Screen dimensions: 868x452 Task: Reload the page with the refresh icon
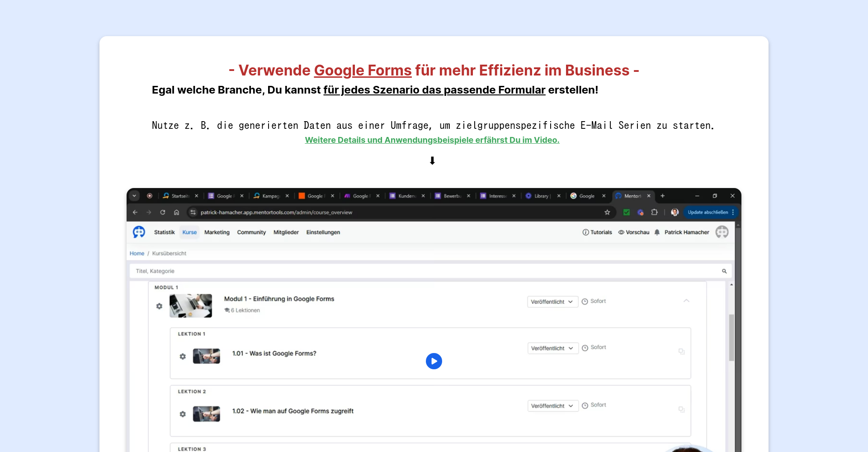click(x=163, y=212)
